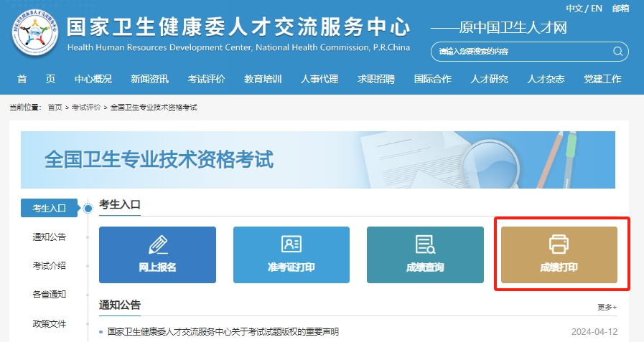This screenshot has width=644, height=342.
Task: Click the organization logo emblem
Action: [34, 33]
